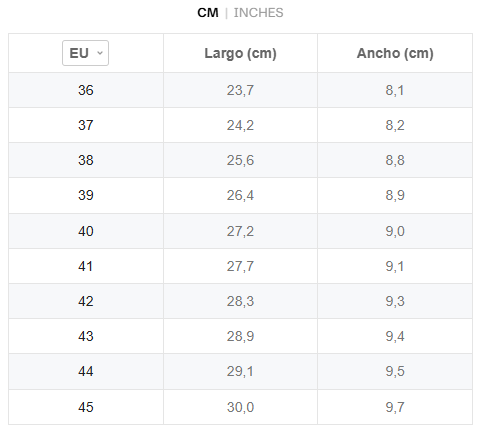
Task: Click the Ancho (cm) column header
Action: pyautogui.click(x=395, y=53)
